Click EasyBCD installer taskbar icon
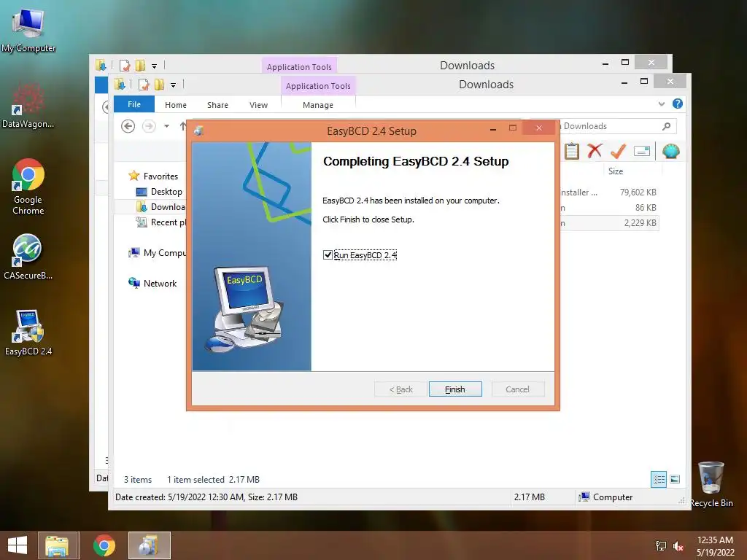Image resolution: width=747 pixels, height=560 pixels. [x=149, y=545]
